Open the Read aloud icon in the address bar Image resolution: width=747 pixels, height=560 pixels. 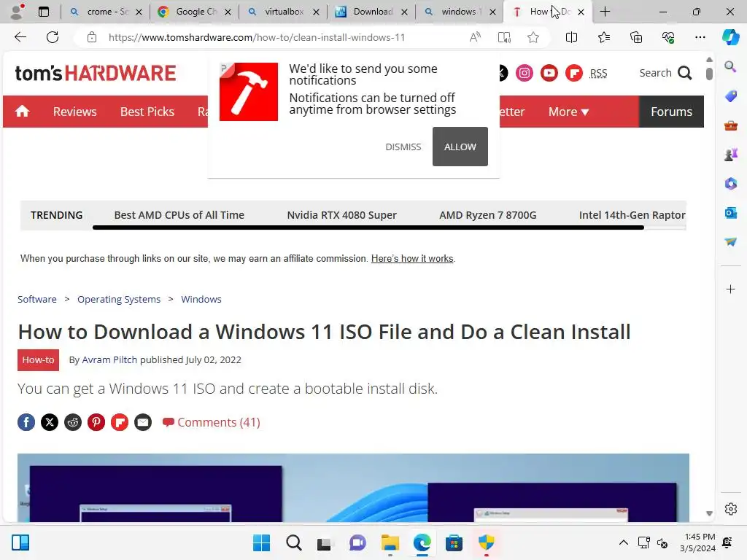pyautogui.click(x=475, y=37)
